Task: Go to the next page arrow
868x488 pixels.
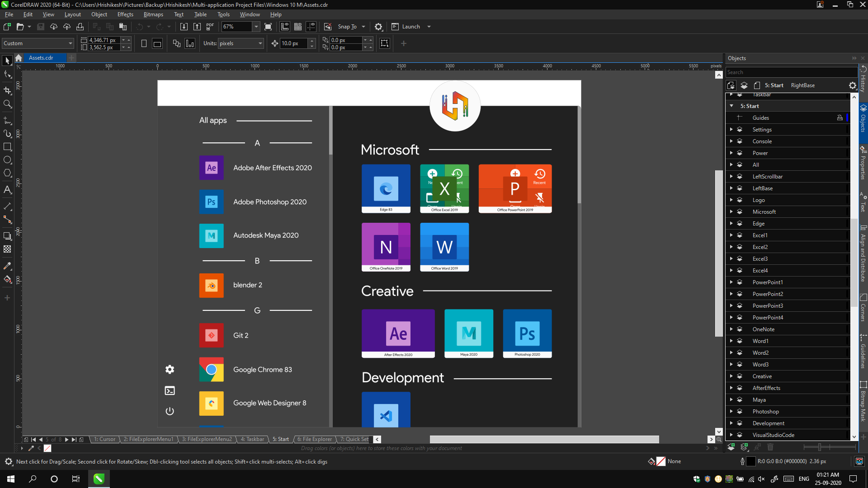Action: (66, 439)
